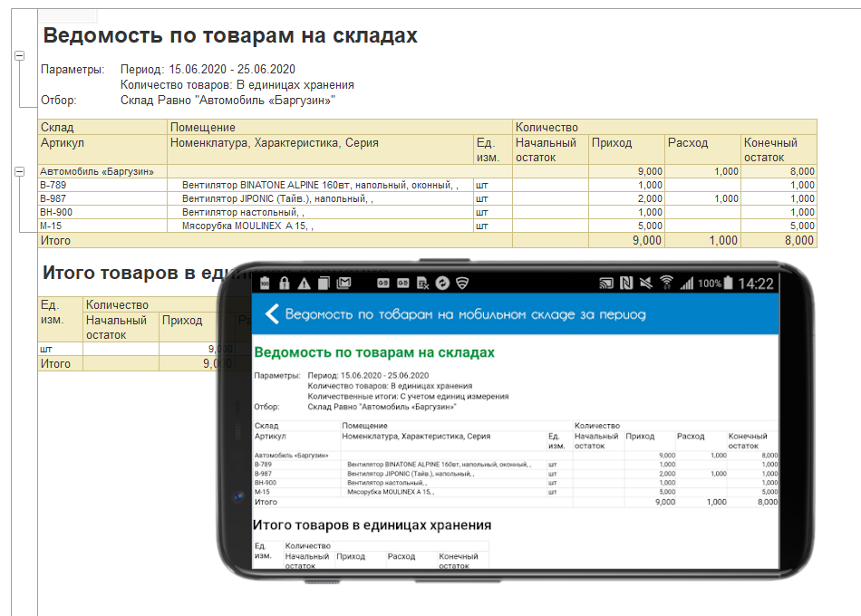Tap the battery 100 icon at left of phone status bar
This screenshot has width=861, height=616.
[265, 284]
